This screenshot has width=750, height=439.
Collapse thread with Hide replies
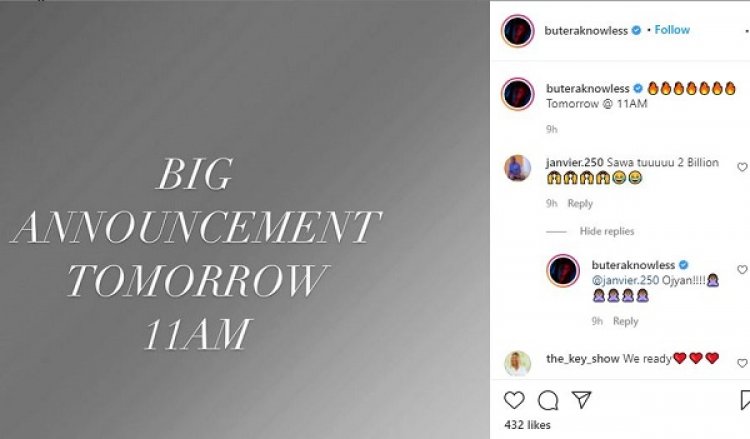coord(607,231)
